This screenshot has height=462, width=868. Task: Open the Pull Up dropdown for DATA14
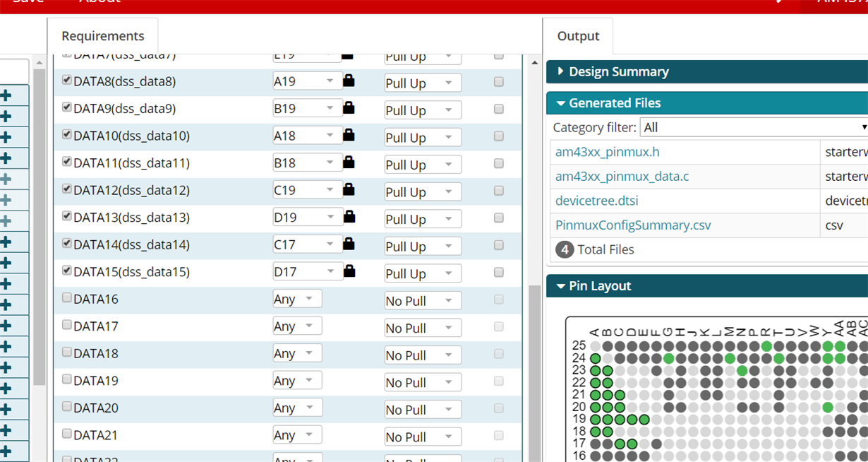coord(423,247)
